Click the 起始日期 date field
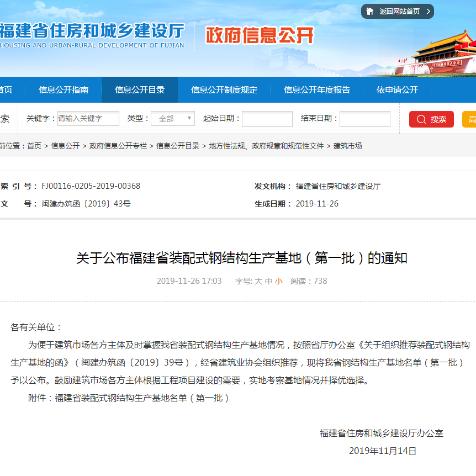Image resolution: width=476 pixels, height=476 pixels. pyautogui.click(x=267, y=119)
